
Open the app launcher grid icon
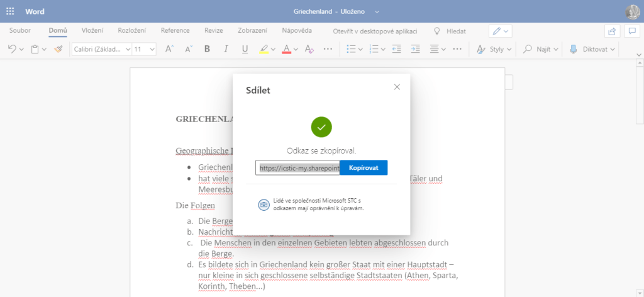[x=10, y=11]
